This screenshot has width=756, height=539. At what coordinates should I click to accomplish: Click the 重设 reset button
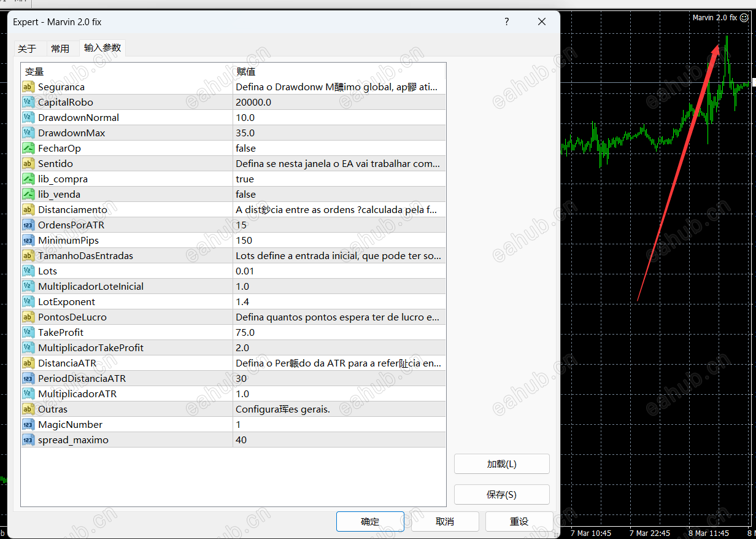pyautogui.click(x=519, y=522)
